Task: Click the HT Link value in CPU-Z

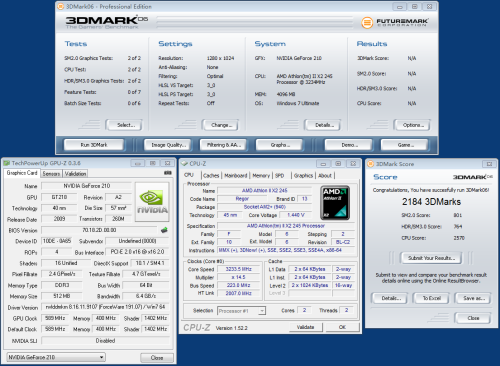Action: (239, 293)
